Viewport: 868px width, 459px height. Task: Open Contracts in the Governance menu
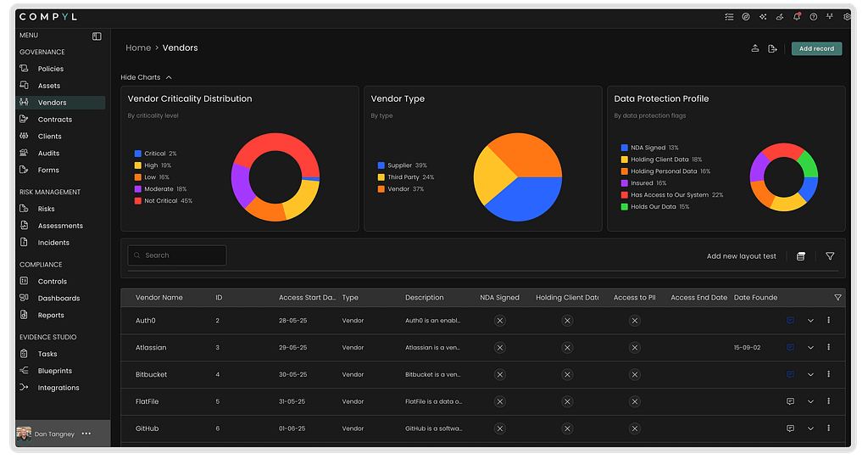point(54,120)
